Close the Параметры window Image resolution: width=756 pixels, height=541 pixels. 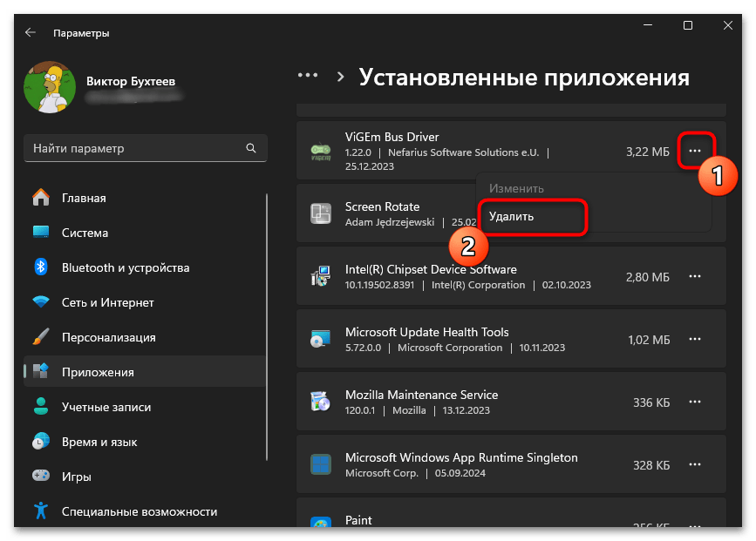tap(728, 25)
